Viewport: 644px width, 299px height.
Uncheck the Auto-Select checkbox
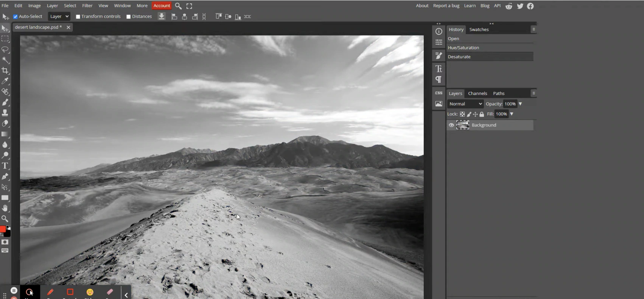[x=16, y=17]
